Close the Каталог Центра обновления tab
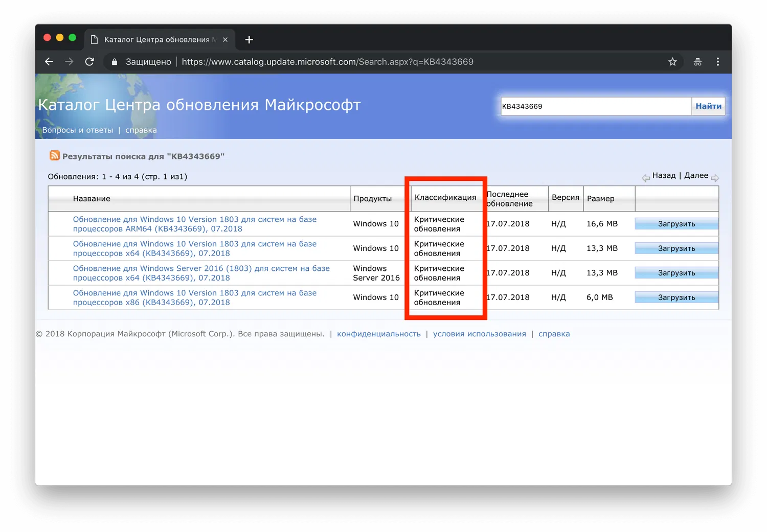The height and width of the screenshot is (532, 767). click(225, 40)
